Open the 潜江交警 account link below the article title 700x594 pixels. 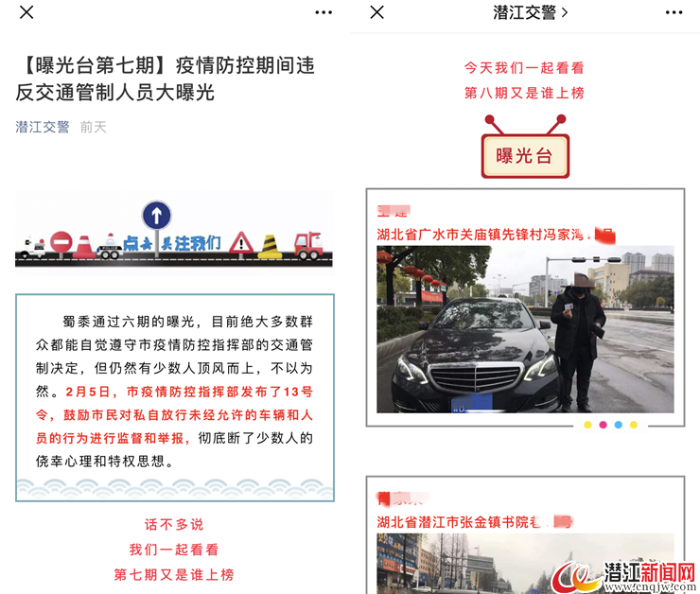point(43,127)
